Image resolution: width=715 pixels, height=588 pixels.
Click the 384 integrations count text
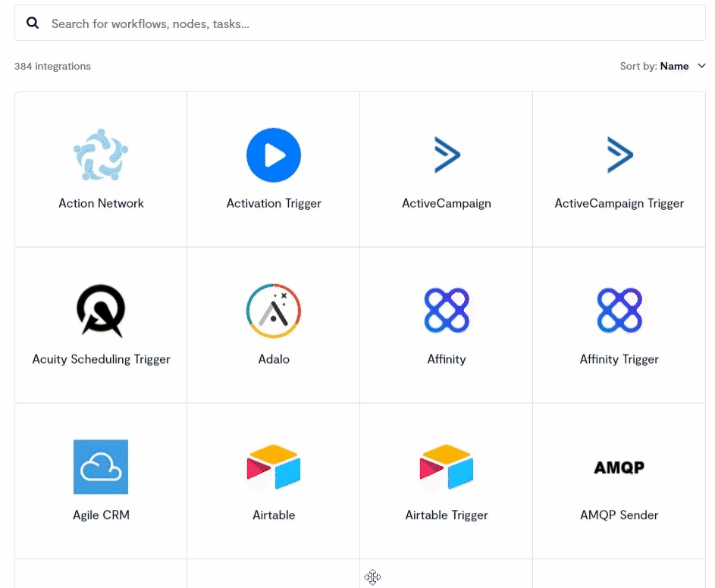tap(52, 67)
